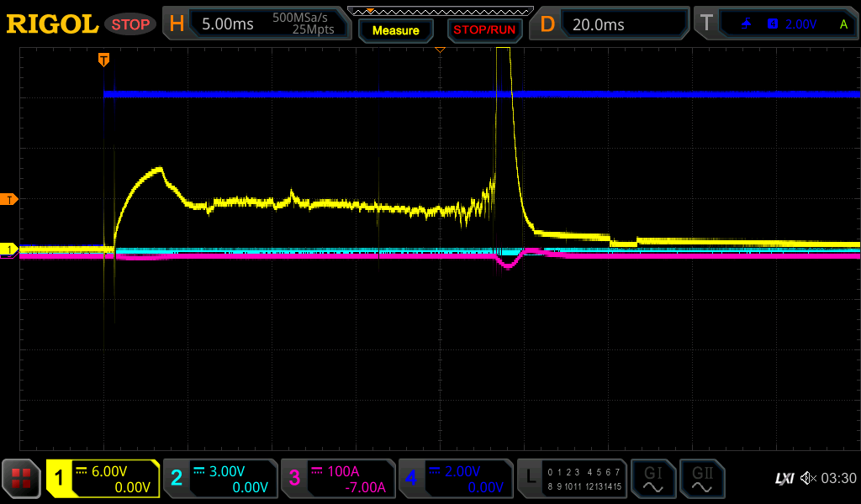Click the RIGOL logo
The width and height of the screenshot is (861, 504).
52,24
